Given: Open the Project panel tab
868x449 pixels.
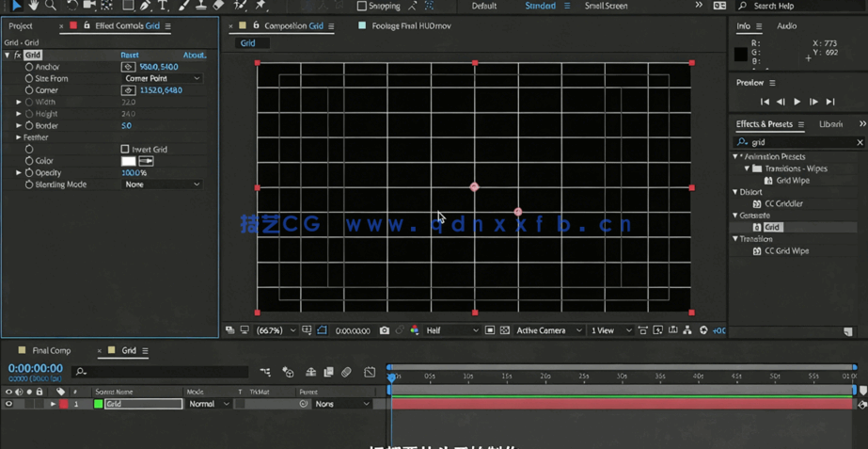Looking at the screenshot, I should point(21,26).
